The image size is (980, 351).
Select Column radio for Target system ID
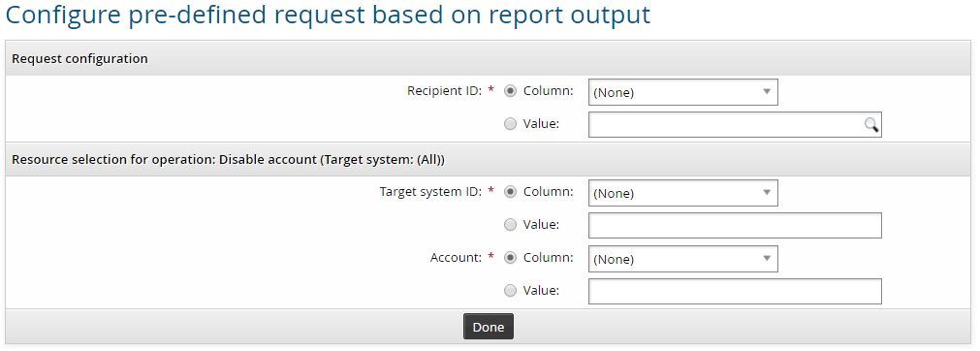tap(511, 192)
